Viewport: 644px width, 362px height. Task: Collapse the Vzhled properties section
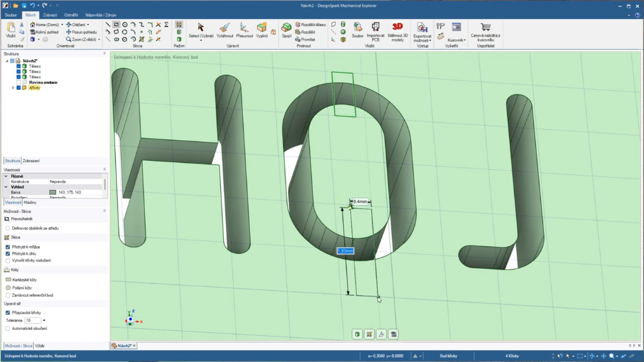click(x=6, y=187)
